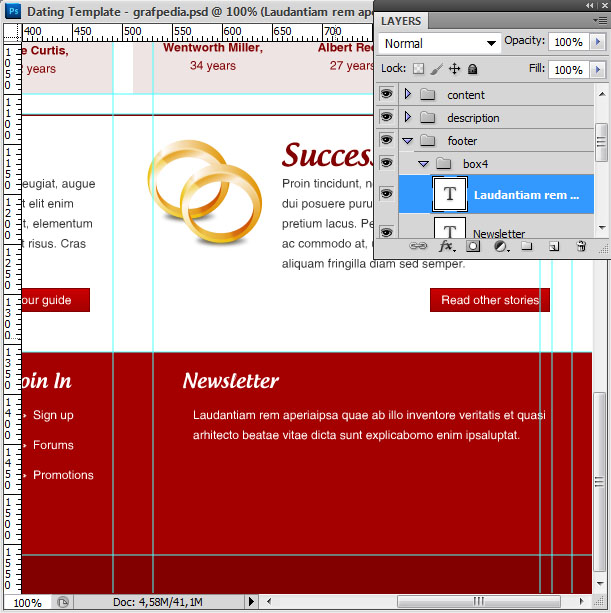Open the fx layer style menu
The width and height of the screenshot is (611, 613).
(446, 246)
